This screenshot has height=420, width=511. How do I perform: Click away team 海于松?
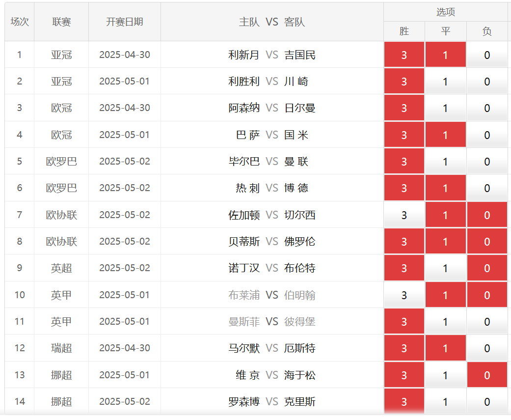[300, 375]
